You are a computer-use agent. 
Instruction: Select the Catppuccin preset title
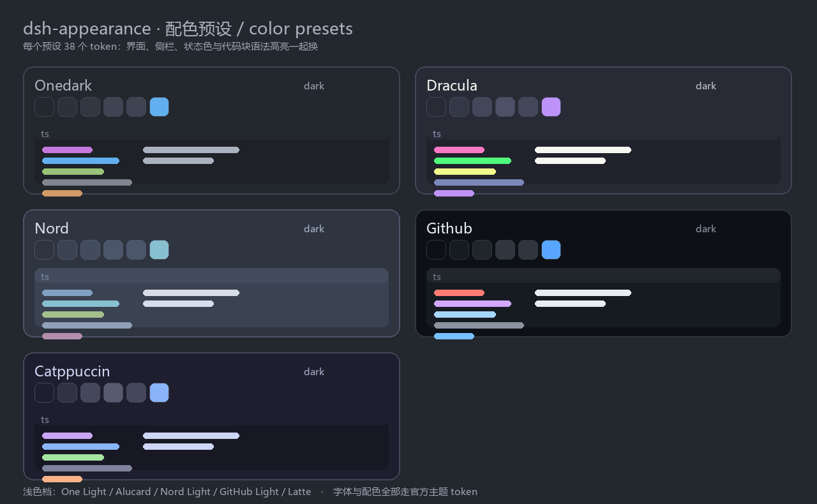pos(72,371)
